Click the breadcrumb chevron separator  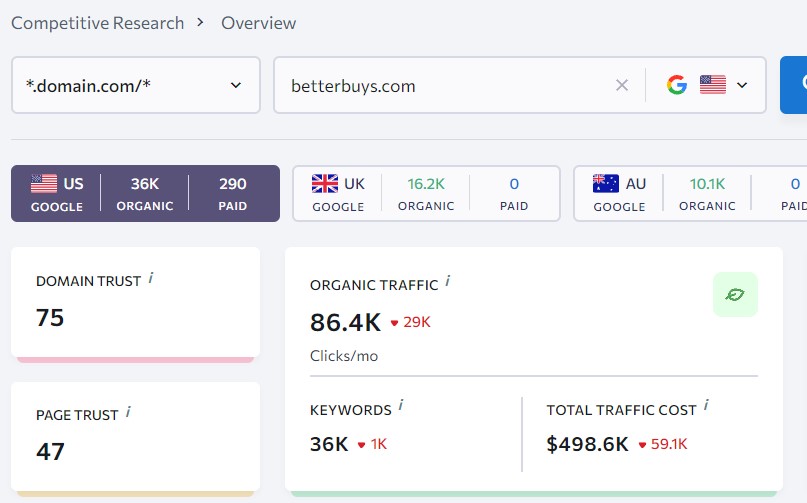pyautogui.click(x=200, y=23)
